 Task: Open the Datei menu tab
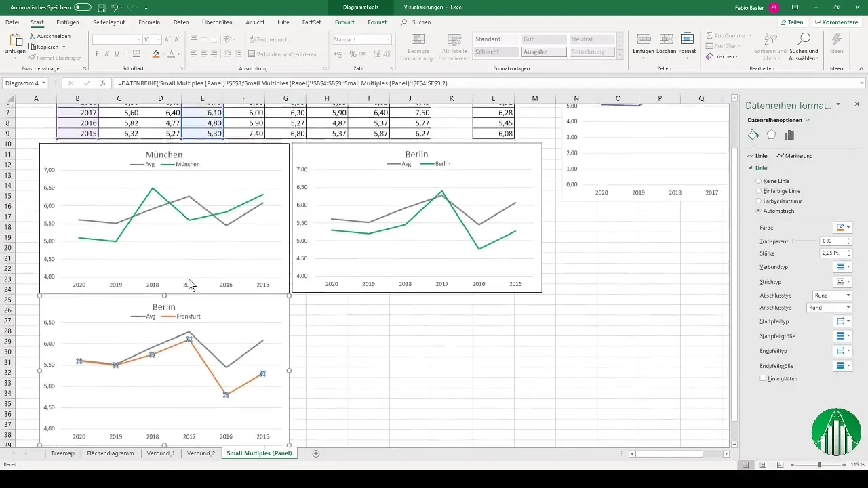point(12,22)
